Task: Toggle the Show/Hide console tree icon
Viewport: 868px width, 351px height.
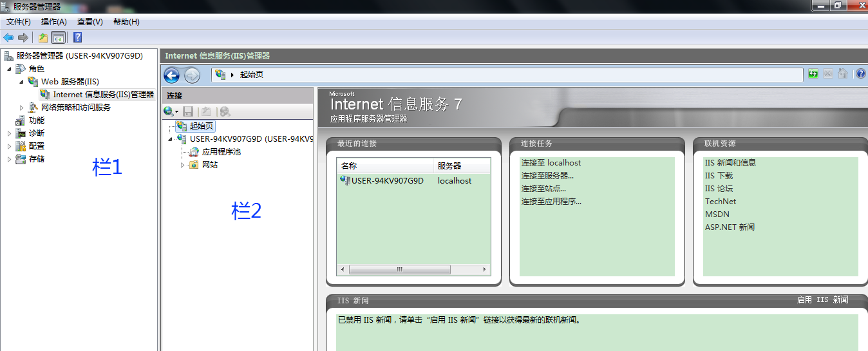Action: point(58,37)
